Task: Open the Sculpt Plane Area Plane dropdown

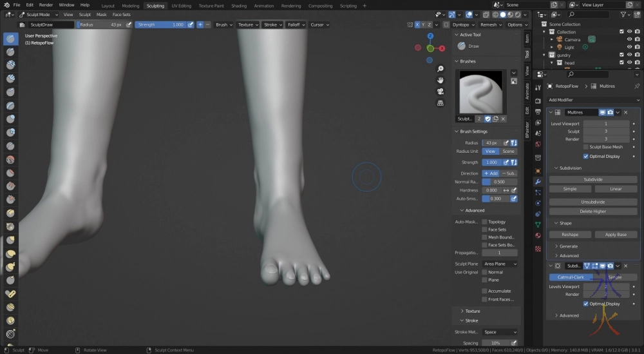Action: point(500,264)
